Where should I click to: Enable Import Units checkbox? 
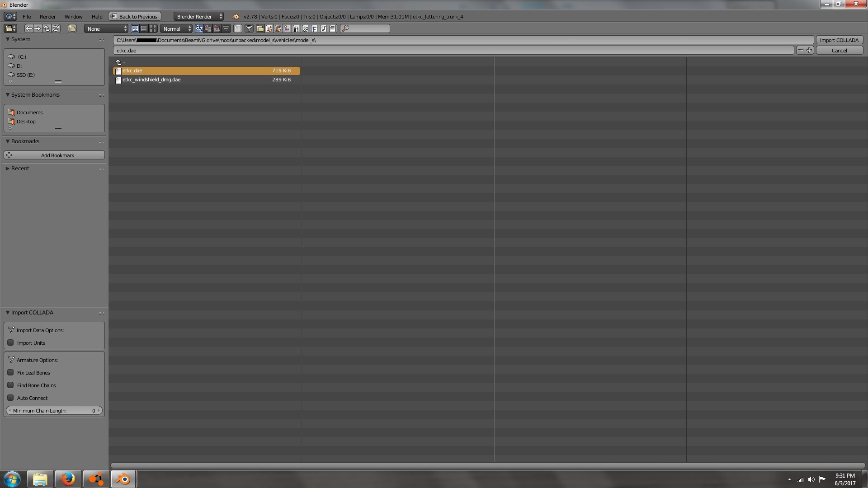pos(10,343)
